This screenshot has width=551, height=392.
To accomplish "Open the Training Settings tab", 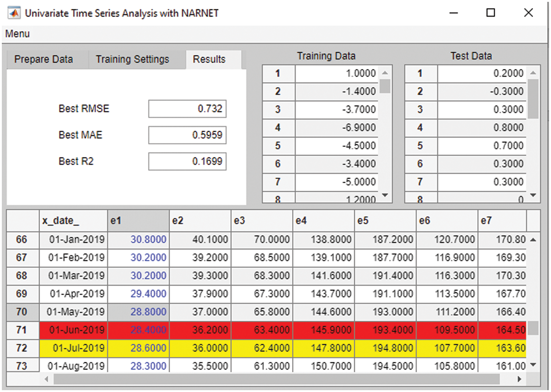I will click(x=132, y=59).
